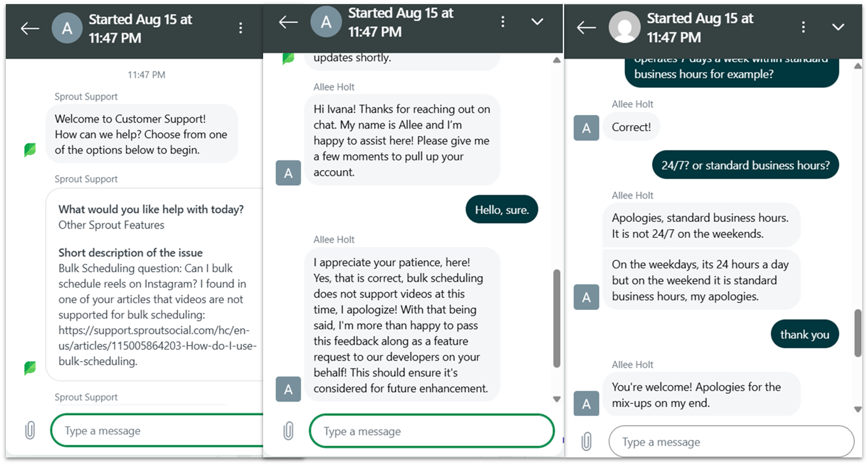Click the profile avatar in the right chat header

pyautogui.click(x=625, y=26)
